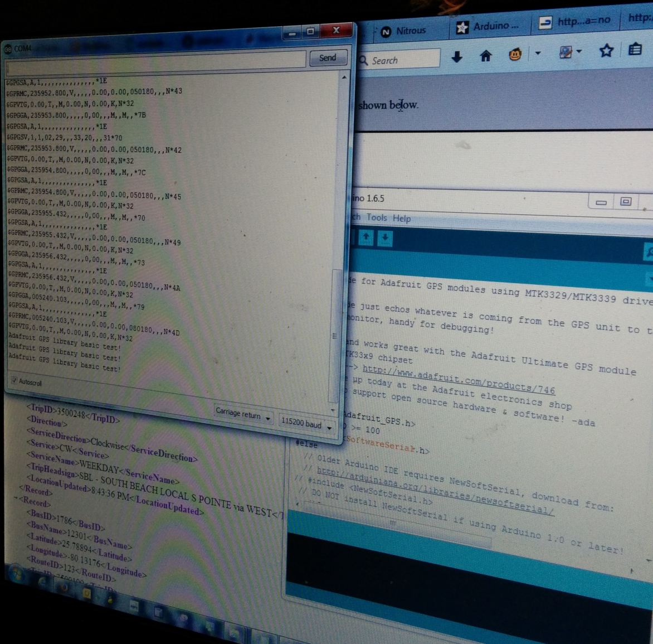Click the smiley emoticon toolbar icon
Image resolution: width=653 pixels, height=644 pixels.
(515, 55)
